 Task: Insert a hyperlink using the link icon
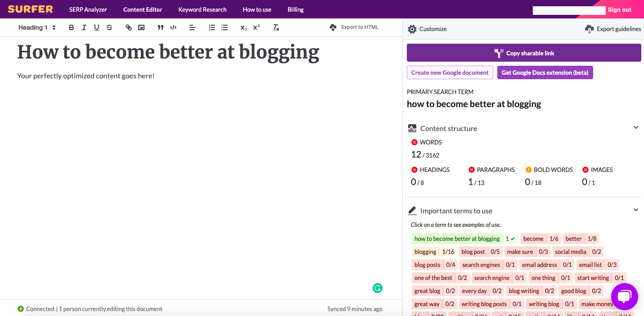tap(129, 27)
